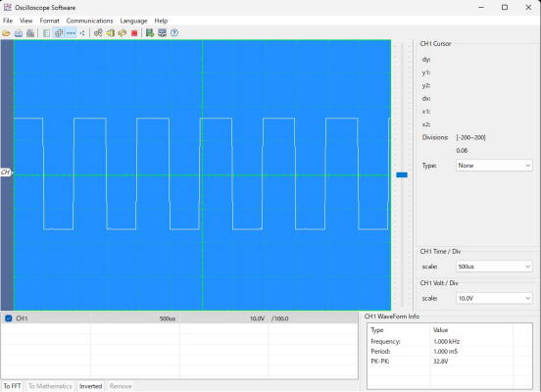Click the help question mark icon

pos(174,32)
